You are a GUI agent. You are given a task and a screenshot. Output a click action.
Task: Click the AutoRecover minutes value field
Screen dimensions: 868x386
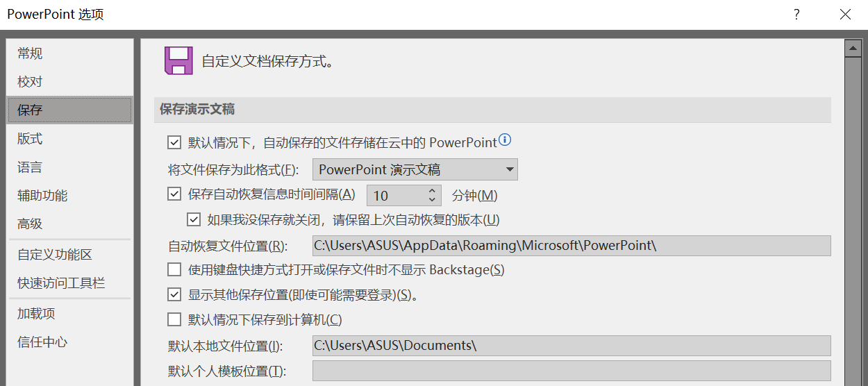396,196
